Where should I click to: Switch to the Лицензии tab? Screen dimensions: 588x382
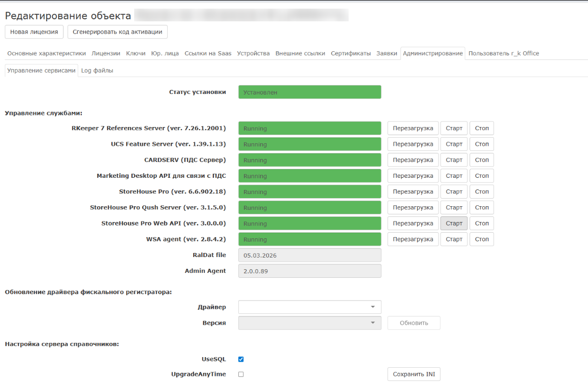106,53
